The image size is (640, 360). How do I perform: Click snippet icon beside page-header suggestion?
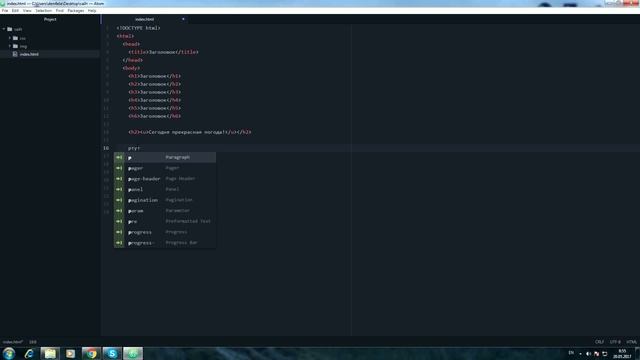[x=119, y=178]
